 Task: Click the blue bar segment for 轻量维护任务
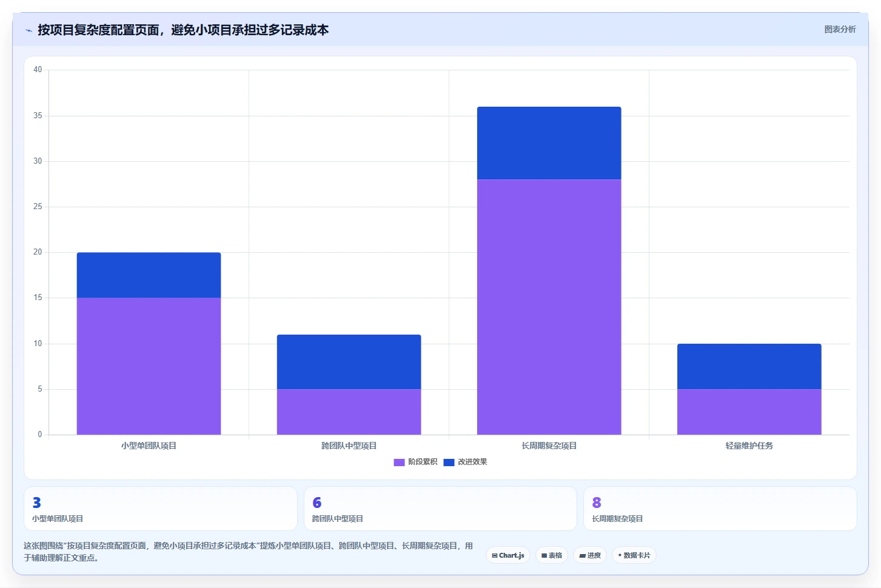click(749, 366)
